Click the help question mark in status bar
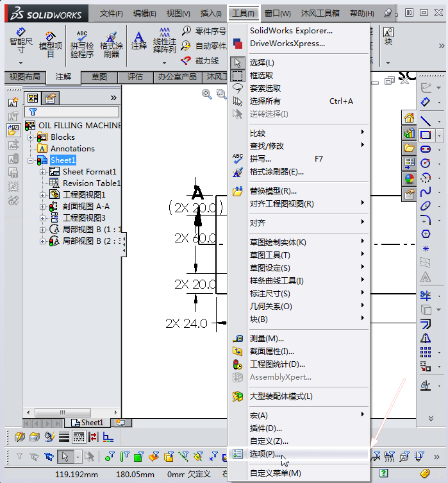Image resolution: width=448 pixels, height=483 pixels. point(383,473)
